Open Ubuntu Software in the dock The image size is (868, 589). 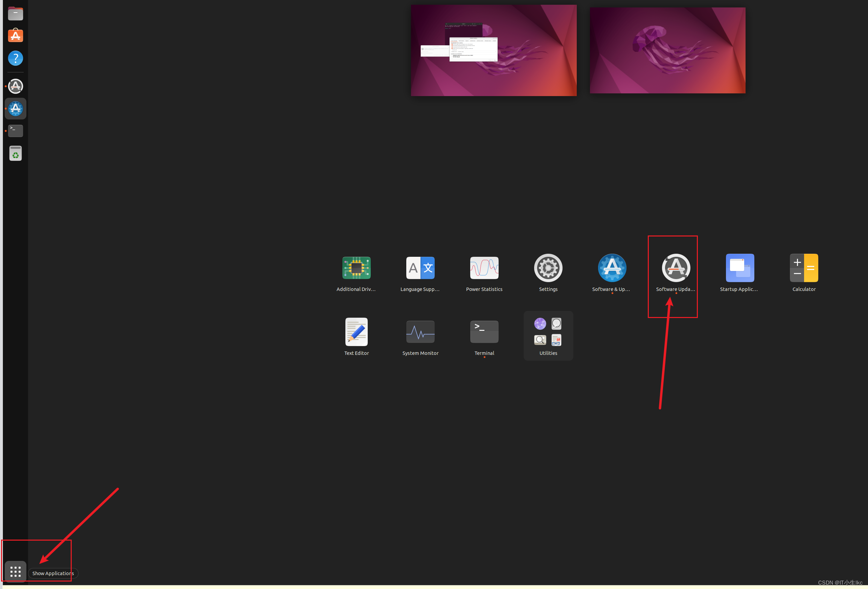[x=15, y=36]
